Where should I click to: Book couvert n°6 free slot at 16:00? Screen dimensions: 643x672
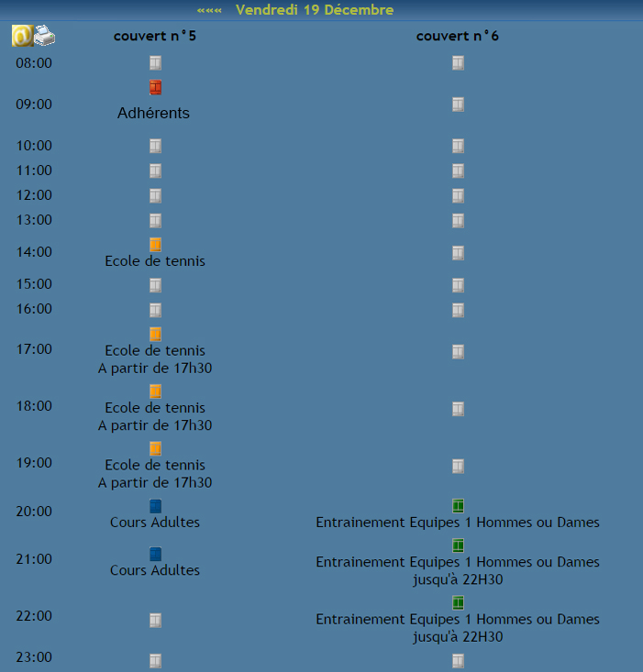[459, 310]
